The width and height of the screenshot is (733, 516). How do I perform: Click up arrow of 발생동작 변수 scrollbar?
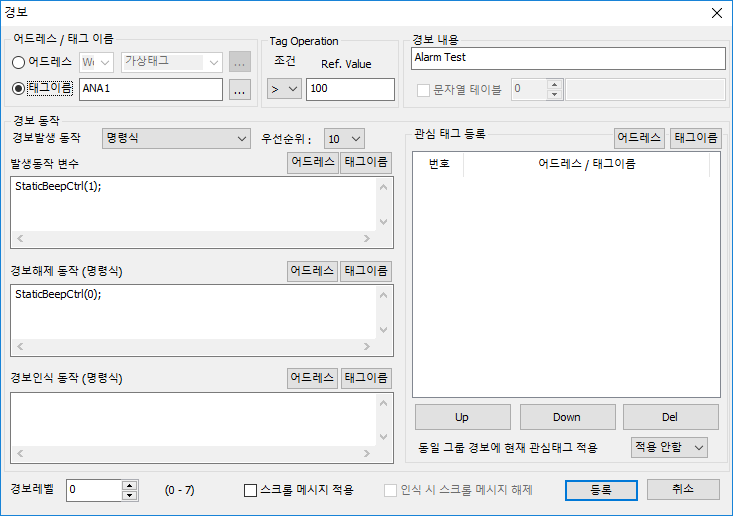coord(384,187)
